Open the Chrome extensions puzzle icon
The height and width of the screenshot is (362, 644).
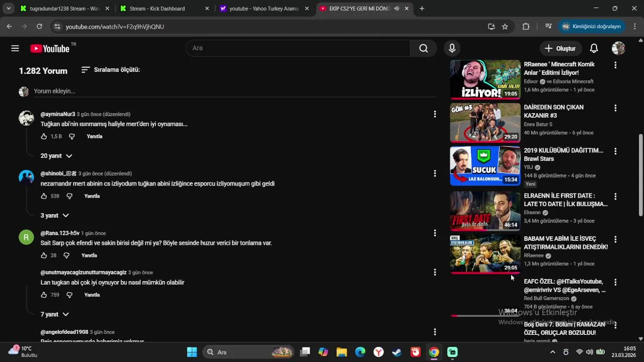click(x=526, y=27)
